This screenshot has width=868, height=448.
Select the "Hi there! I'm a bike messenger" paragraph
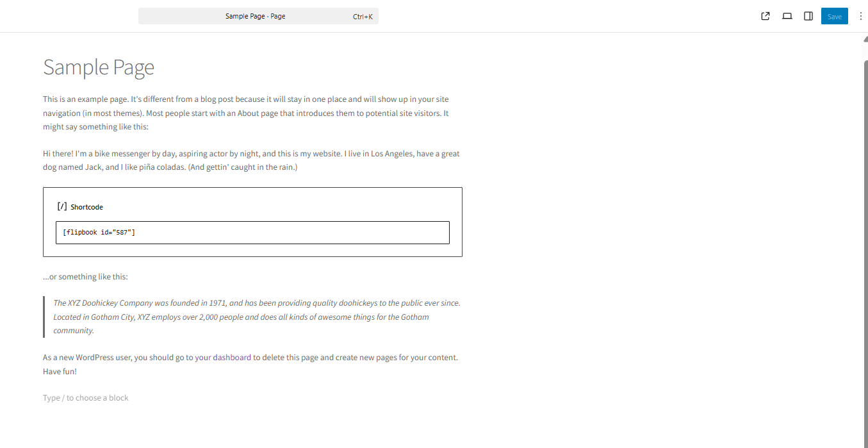(250, 160)
